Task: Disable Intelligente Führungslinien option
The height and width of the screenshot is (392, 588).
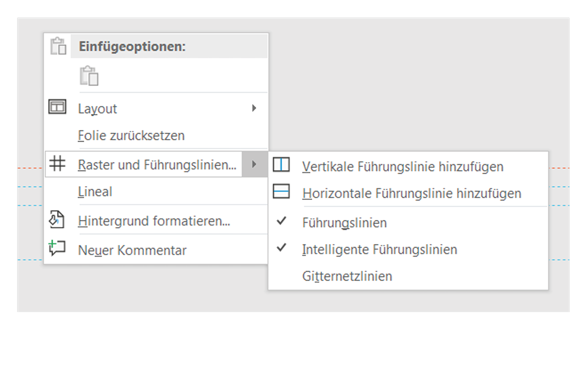Action: coord(379,249)
